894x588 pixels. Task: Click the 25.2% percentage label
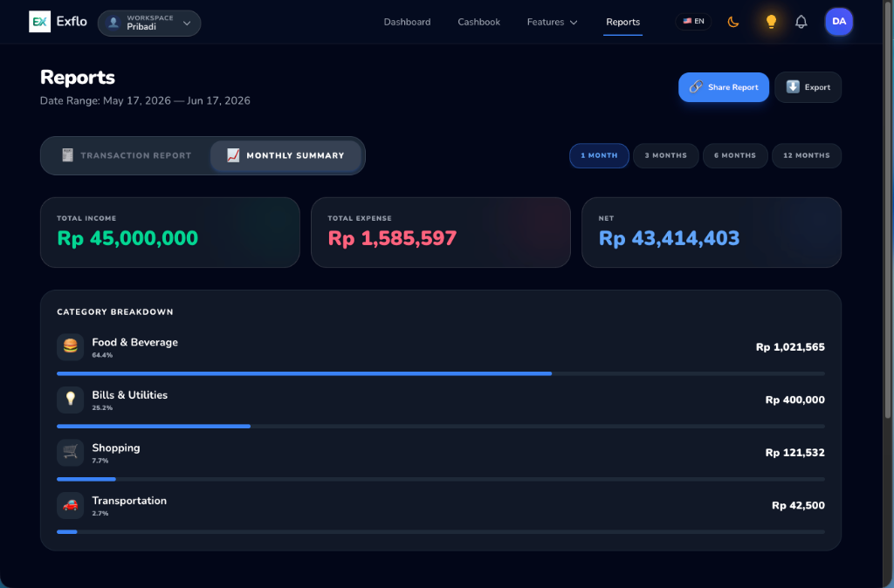coord(102,408)
